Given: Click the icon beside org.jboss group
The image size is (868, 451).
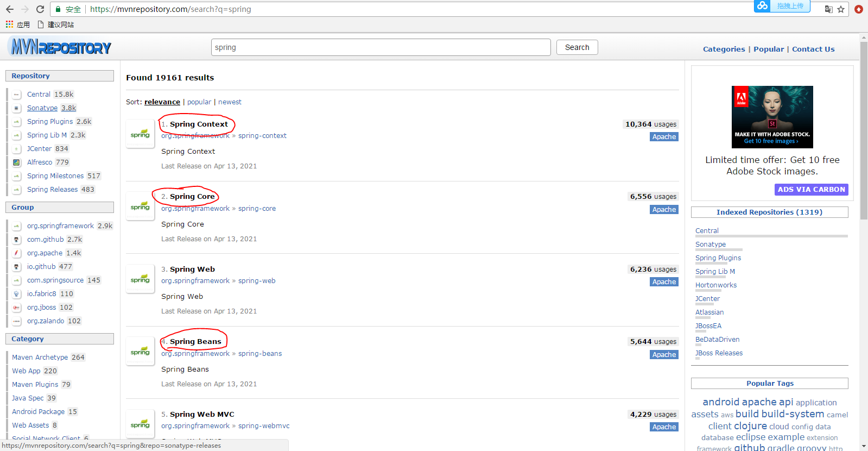Looking at the screenshot, I should pos(17,308).
